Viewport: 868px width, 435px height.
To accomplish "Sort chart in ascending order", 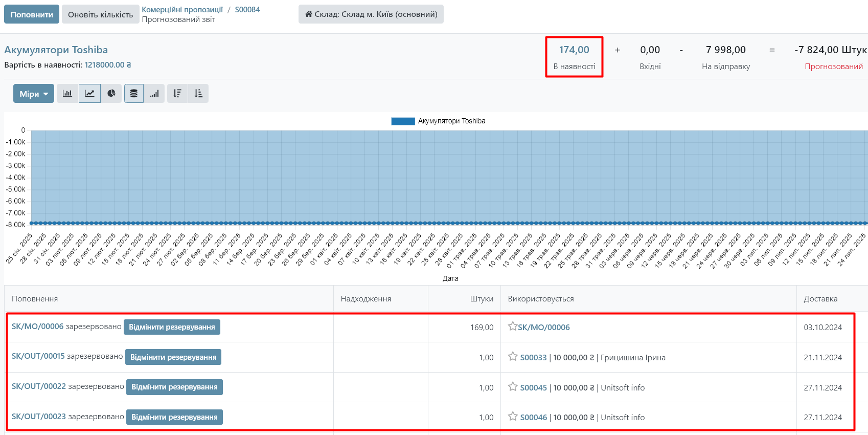I will (x=198, y=94).
